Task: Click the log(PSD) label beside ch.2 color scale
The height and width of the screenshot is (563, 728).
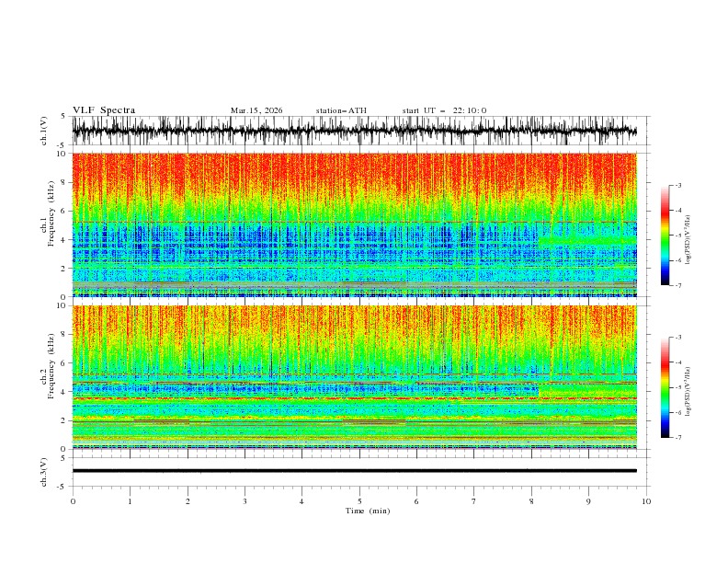Action: (688, 391)
